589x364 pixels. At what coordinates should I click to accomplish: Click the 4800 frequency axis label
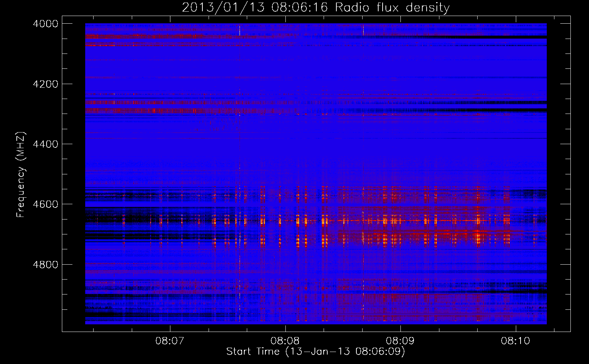[46, 265]
